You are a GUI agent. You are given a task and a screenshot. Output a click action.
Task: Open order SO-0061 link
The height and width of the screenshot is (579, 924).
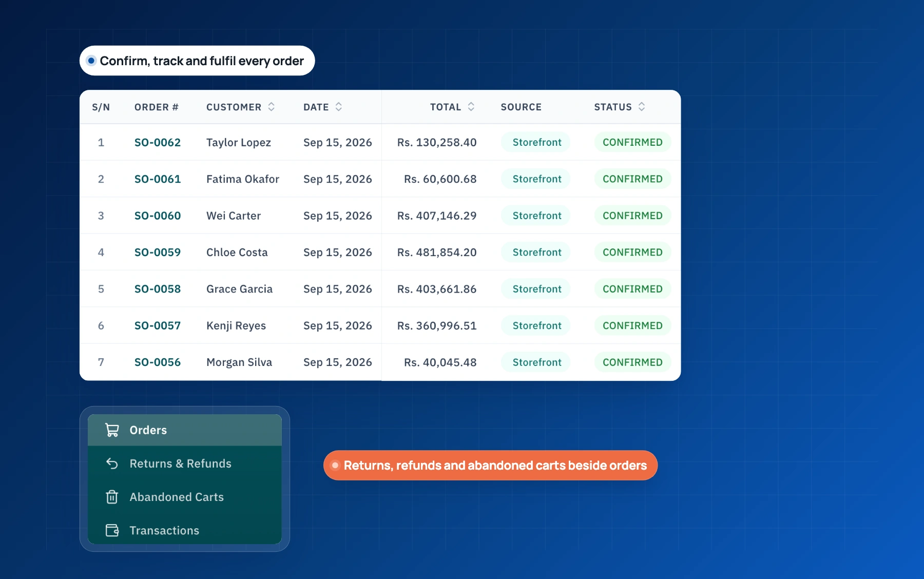pyautogui.click(x=158, y=179)
